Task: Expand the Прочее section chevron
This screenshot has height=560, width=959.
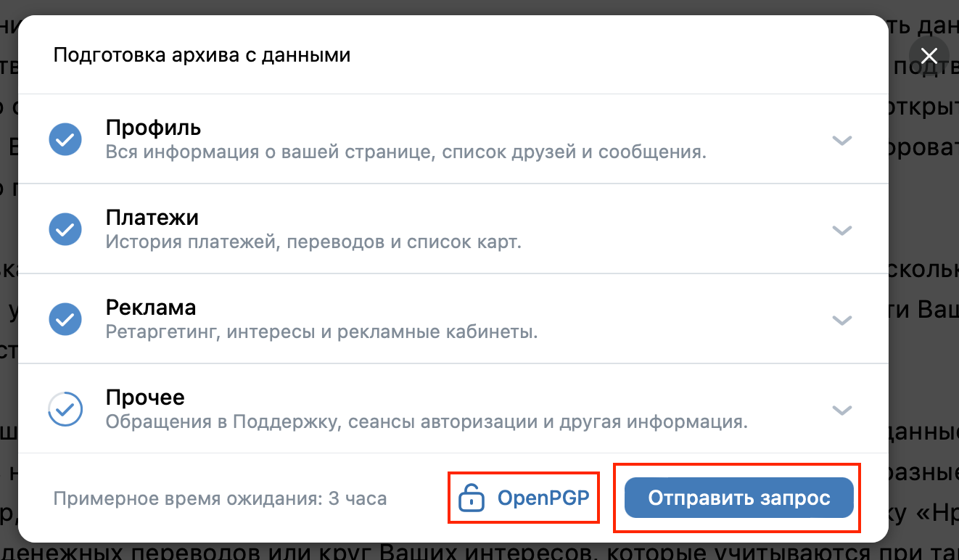Action: coord(841,410)
